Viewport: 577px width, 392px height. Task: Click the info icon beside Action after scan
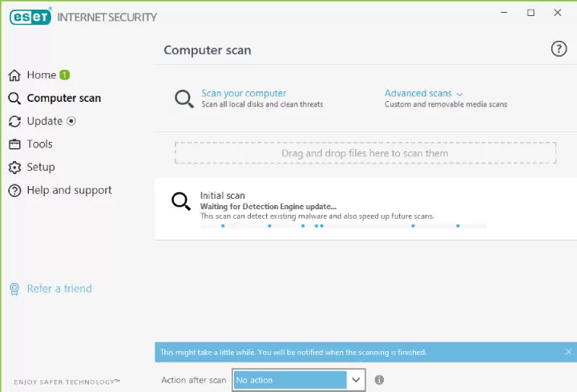[379, 380]
